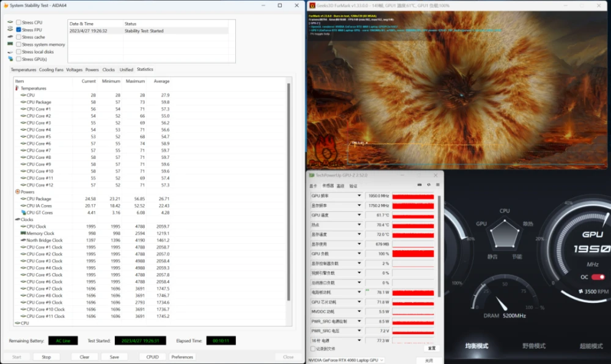Click the performance pentagon radar chart
611x364 pixels.
click(505, 235)
